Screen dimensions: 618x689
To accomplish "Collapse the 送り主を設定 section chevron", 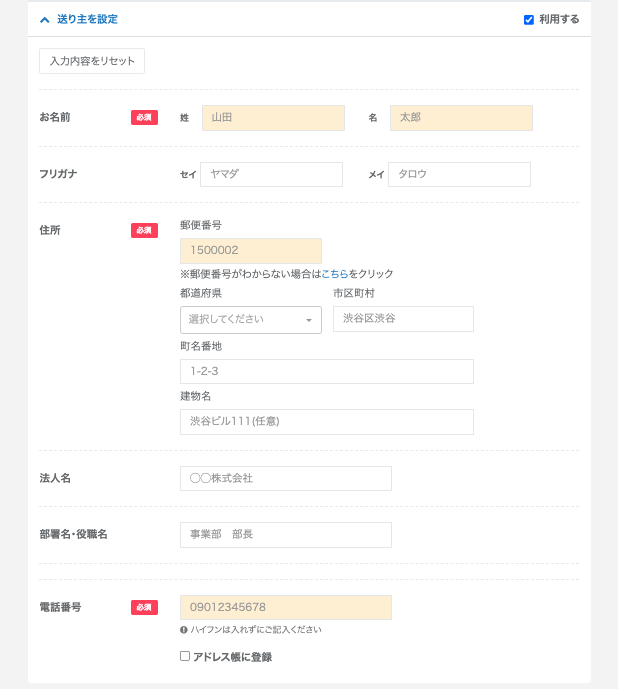I will pyautogui.click(x=44, y=20).
